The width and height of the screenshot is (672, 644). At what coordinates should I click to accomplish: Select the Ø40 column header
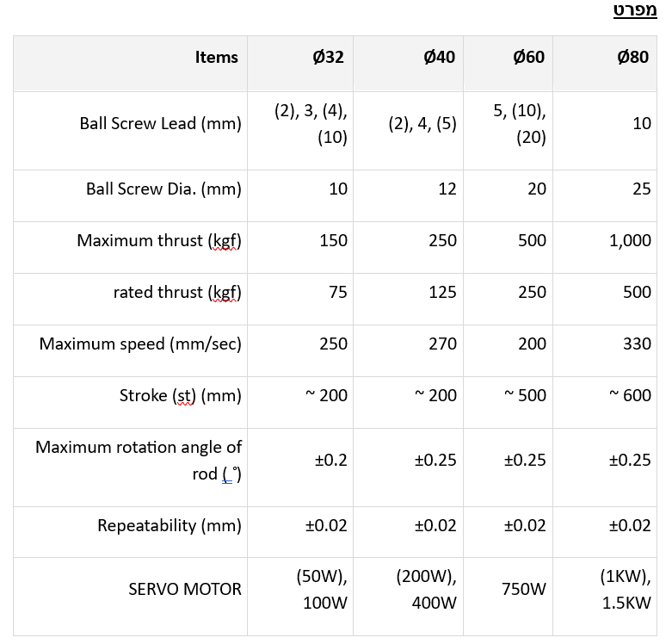coord(439,58)
